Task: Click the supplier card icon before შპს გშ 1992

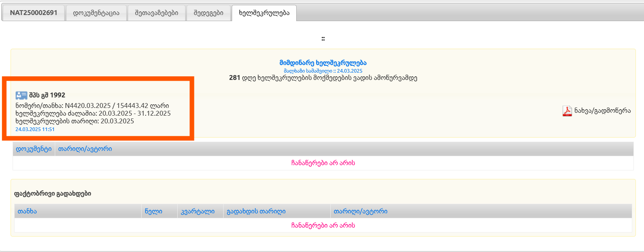Action: 21,95
